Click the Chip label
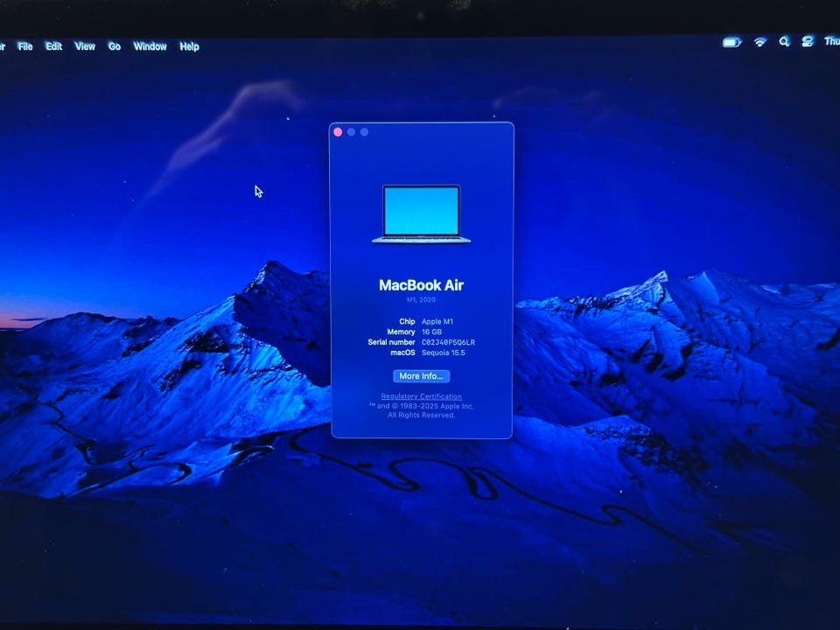This screenshot has width=840, height=630. click(407, 321)
